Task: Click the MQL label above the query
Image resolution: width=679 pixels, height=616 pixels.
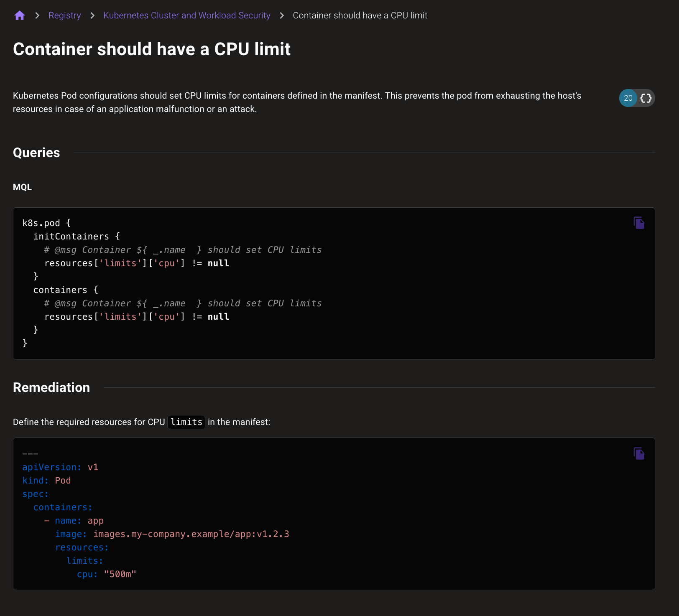Action: [x=22, y=187]
